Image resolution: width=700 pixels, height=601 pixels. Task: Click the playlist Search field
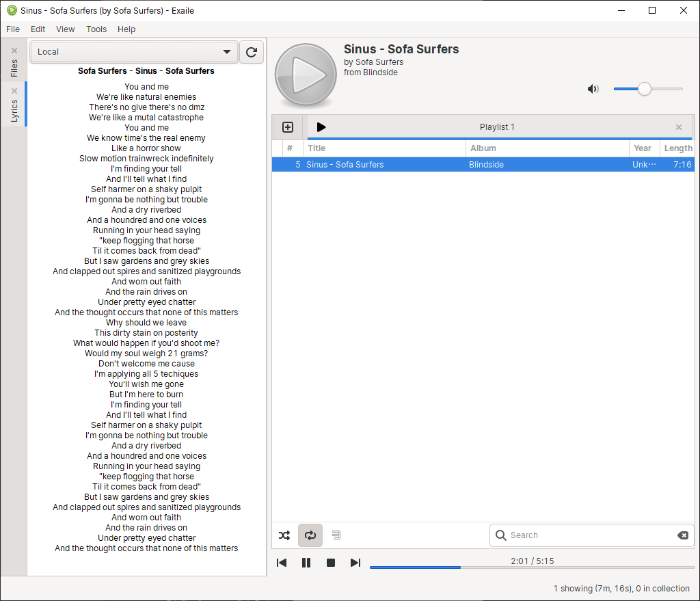tap(592, 535)
